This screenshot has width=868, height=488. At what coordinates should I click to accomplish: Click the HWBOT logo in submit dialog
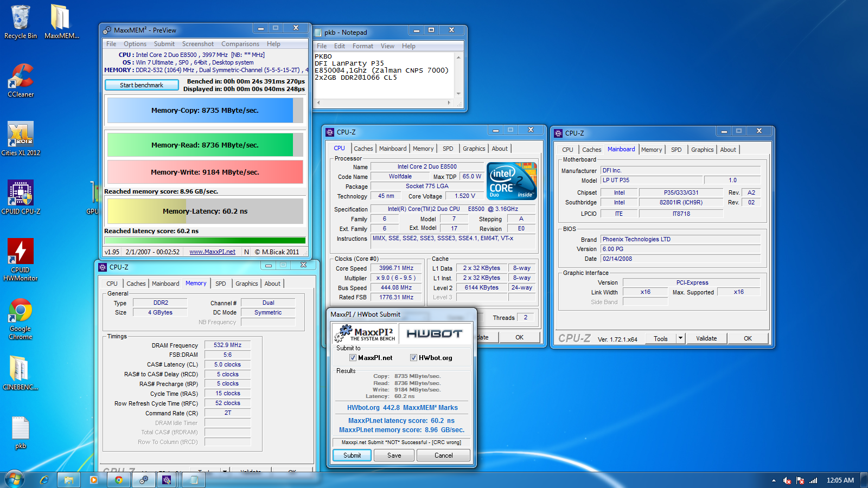coord(435,334)
